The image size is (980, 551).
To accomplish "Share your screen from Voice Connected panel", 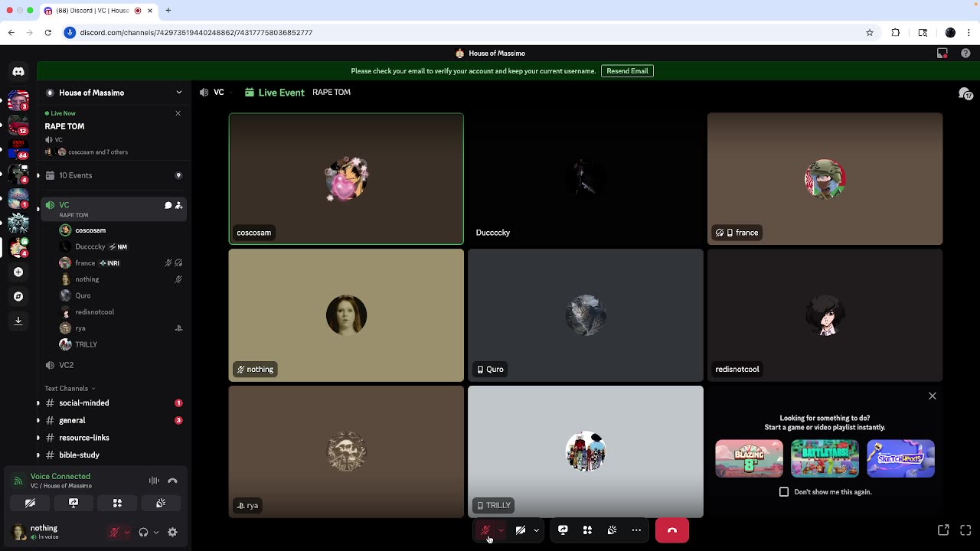I will (73, 503).
